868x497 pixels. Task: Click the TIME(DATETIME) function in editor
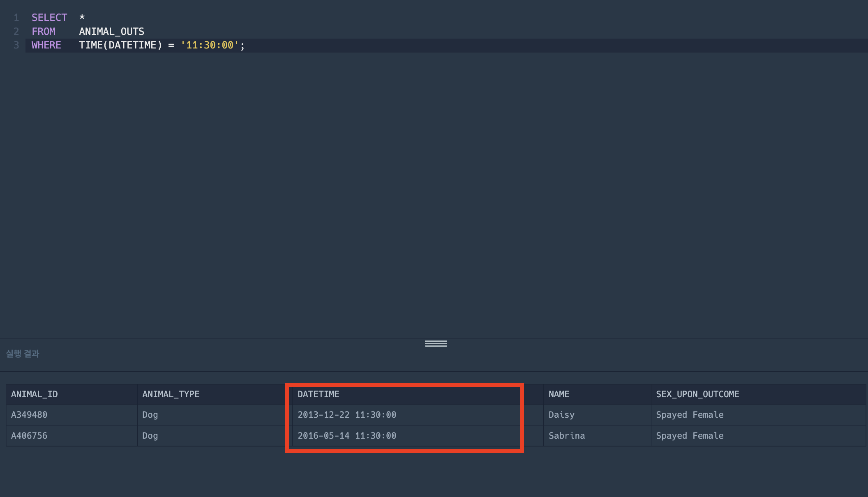pos(120,45)
